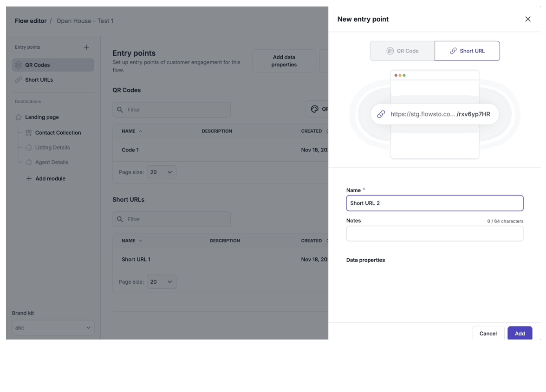Click the plus icon next to Entry points

86,47
